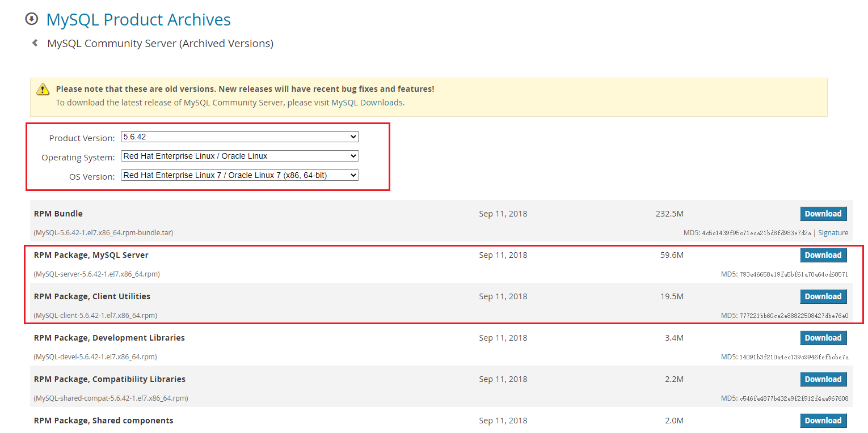868x433 pixels.
Task: Download RPM Package, Shared components
Action: click(x=823, y=421)
